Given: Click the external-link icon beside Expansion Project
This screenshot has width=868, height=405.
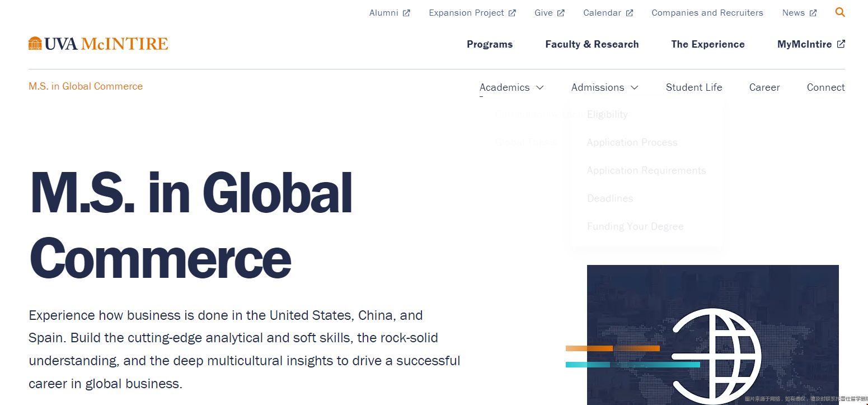Looking at the screenshot, I should point(512,13).
